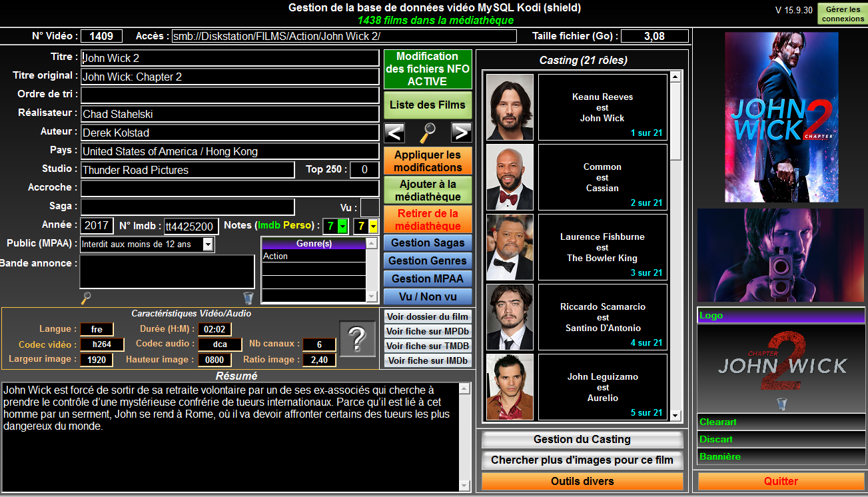The image size is (868, 497).
Task: Click Voir dossier du film
Action: pyautogui.click(x=428, y=316)
